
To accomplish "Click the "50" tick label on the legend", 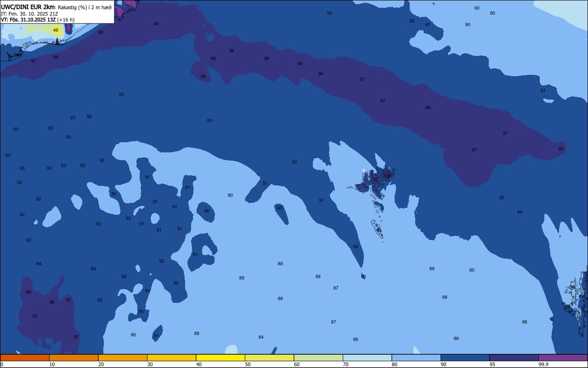I will coord(248,364).
